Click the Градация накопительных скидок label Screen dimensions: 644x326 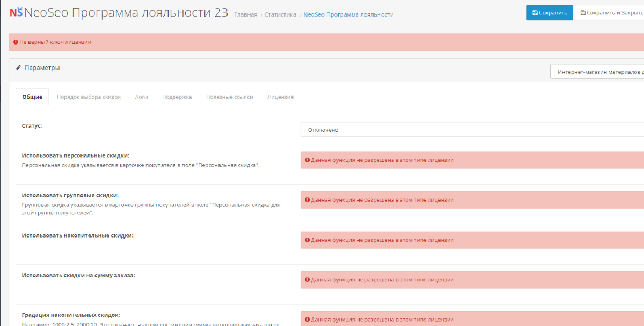pos(71,315)
